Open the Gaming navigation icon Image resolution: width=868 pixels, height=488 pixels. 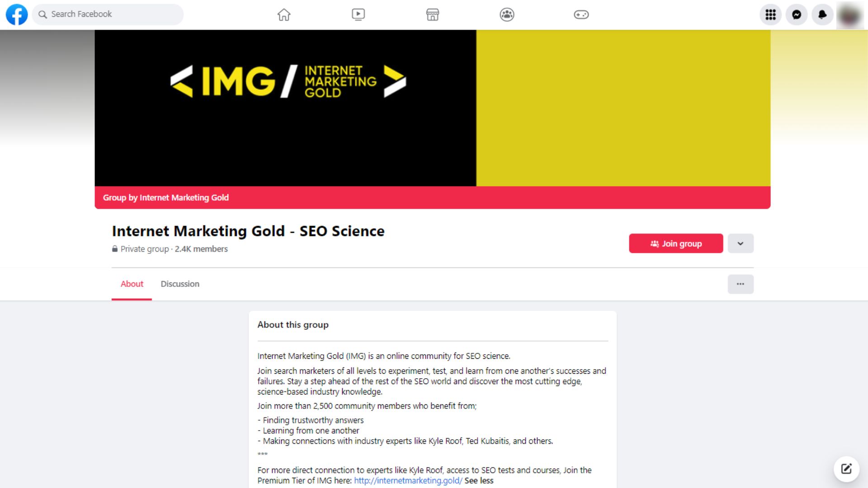pyautogui.click(x=581, y=14)
